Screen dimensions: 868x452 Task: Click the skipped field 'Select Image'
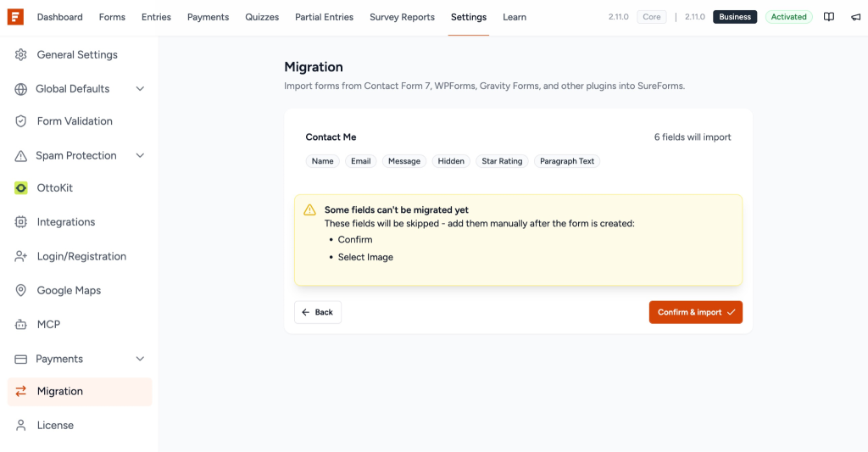(365, 257)
